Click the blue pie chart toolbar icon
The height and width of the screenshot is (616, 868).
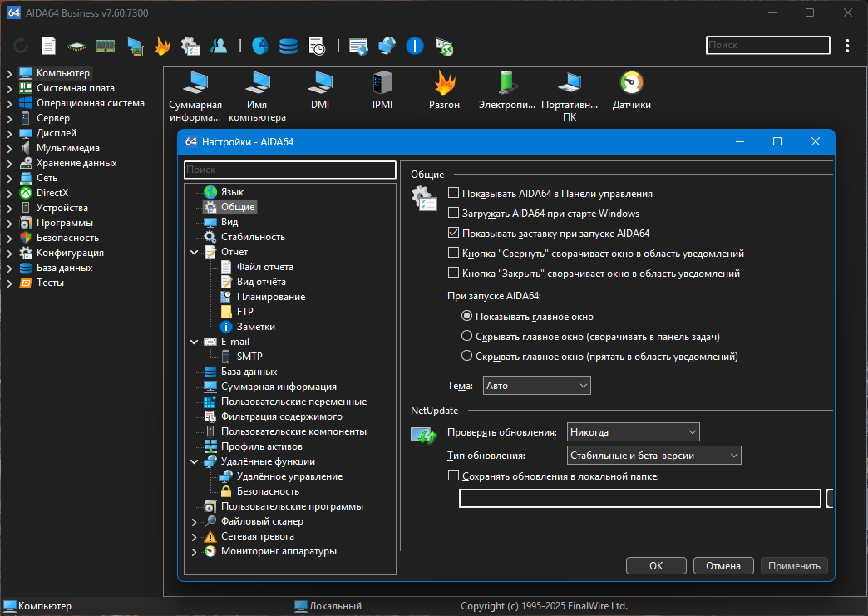coord(259,46)
